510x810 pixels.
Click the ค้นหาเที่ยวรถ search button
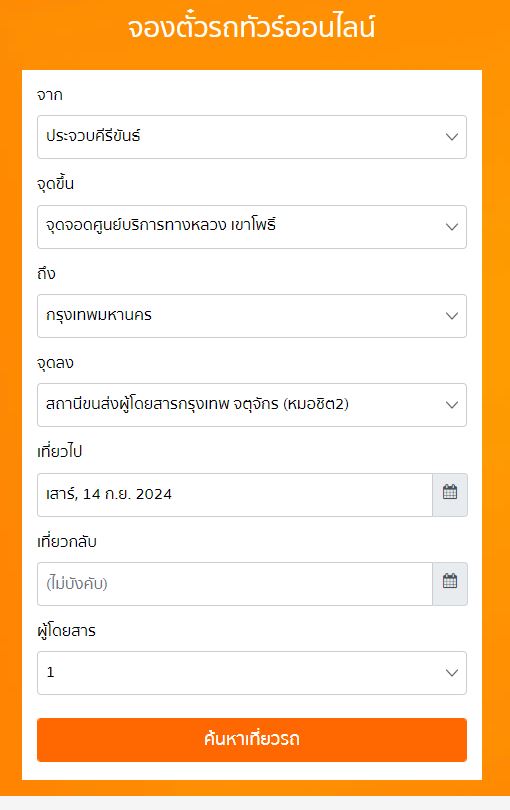point(252,740)
